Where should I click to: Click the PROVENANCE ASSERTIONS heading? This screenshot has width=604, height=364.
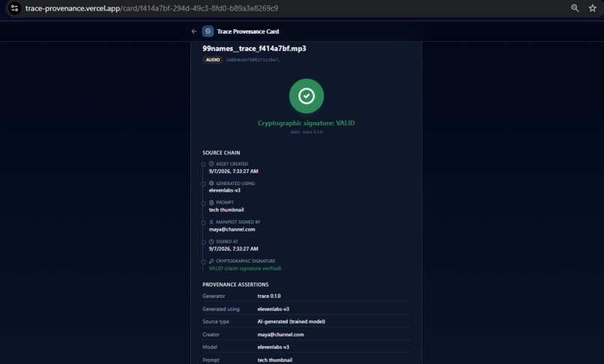(x=235, y=285)
